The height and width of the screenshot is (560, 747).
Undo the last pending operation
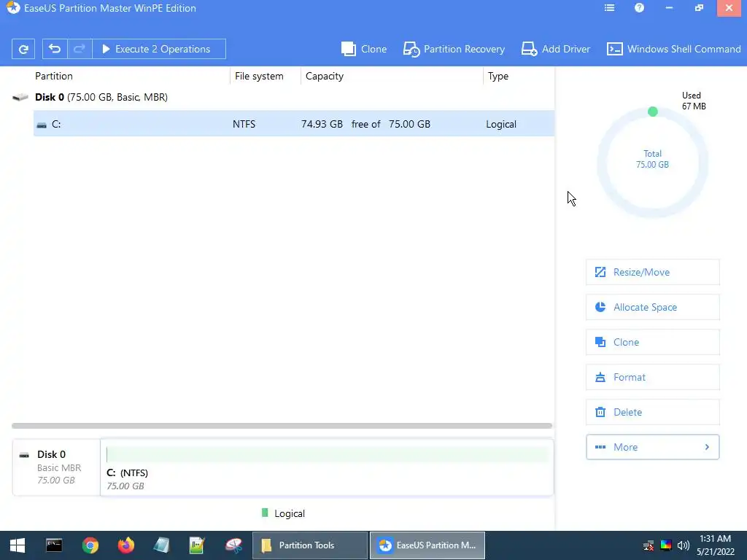tap(55, 49)
